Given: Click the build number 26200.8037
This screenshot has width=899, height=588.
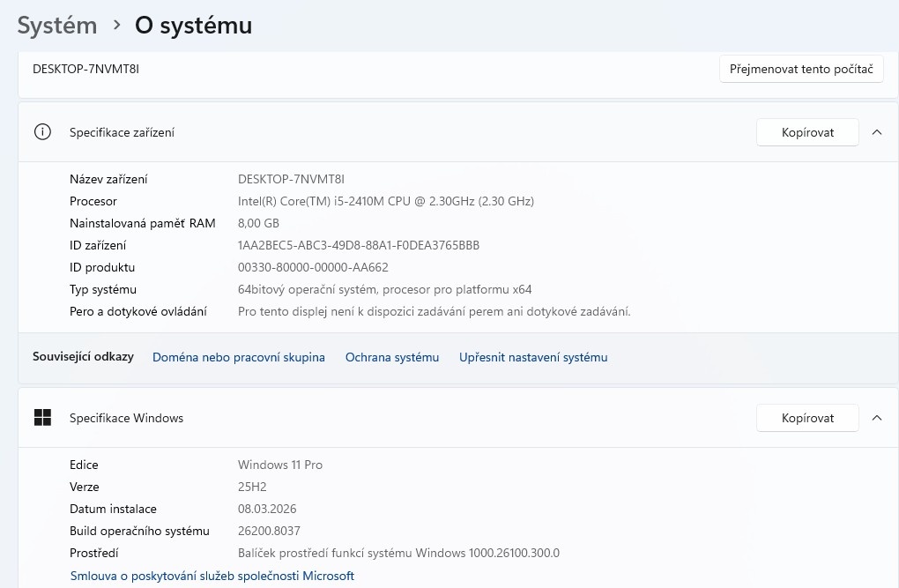Looking at the screenshot, I should [270, 531].
